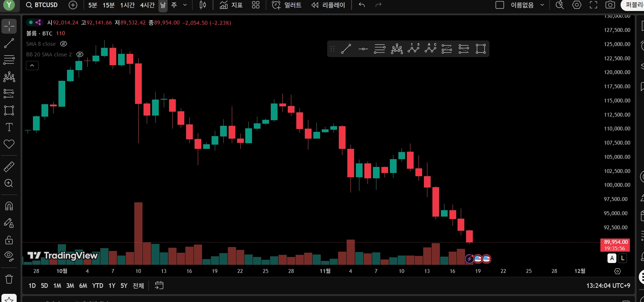
Task: Create an alert with 얼러트
Action: (x=287, y=5)
